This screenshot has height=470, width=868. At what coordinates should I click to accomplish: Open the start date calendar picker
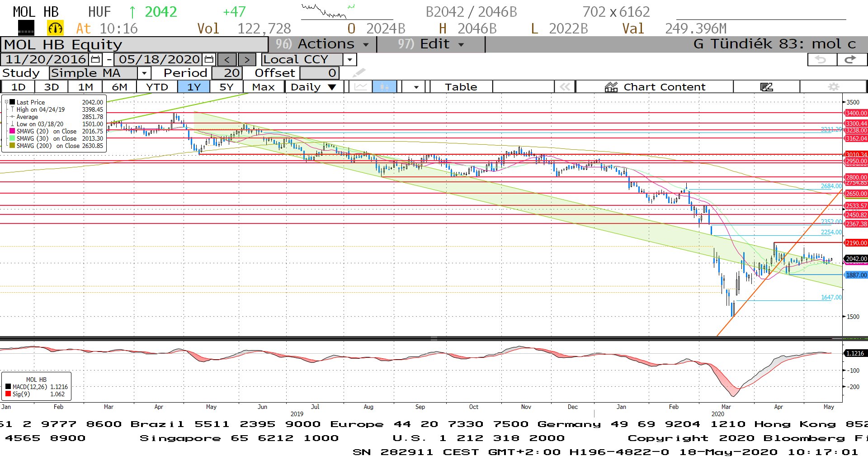(x=95, y=59)
